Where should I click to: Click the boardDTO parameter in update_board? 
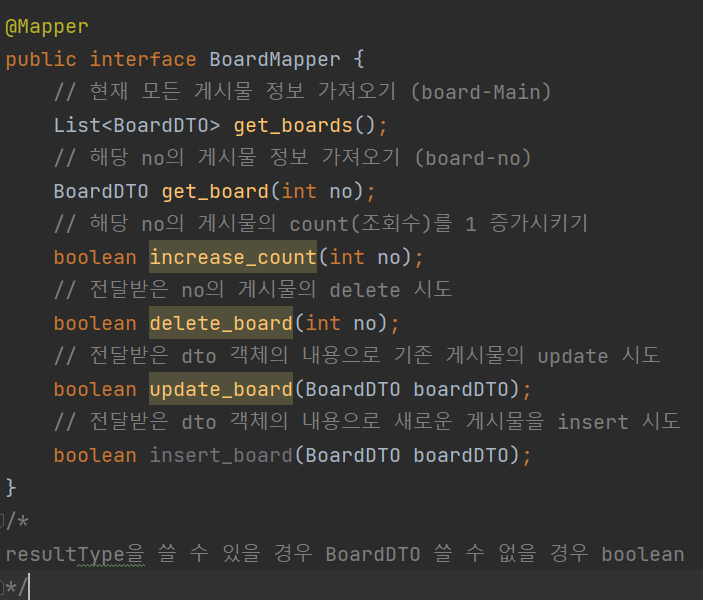pos(460,389)
